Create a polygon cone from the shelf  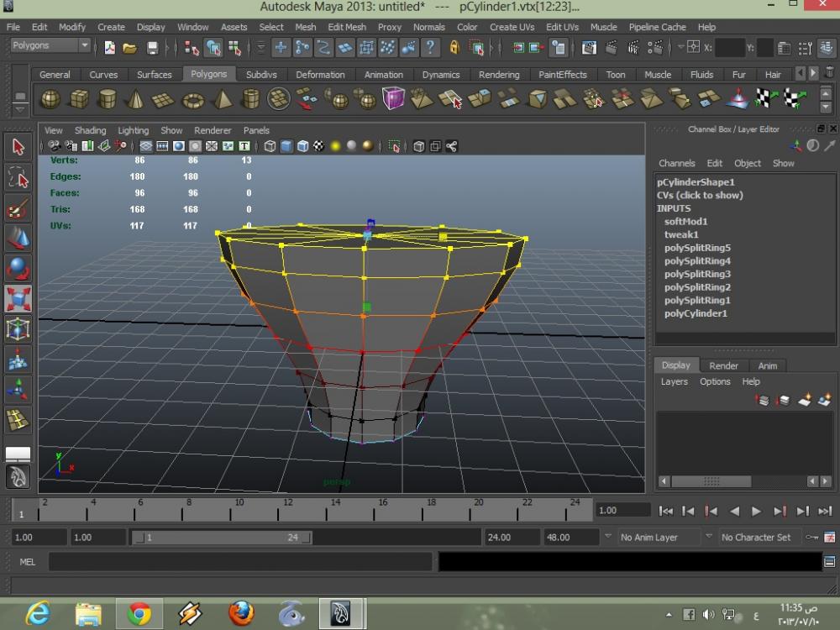136,100
